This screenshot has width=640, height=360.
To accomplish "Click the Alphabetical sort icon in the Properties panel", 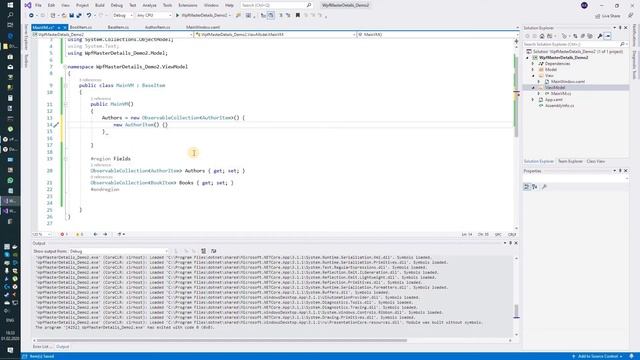I will pyautogui.click(x=535, y=187).
